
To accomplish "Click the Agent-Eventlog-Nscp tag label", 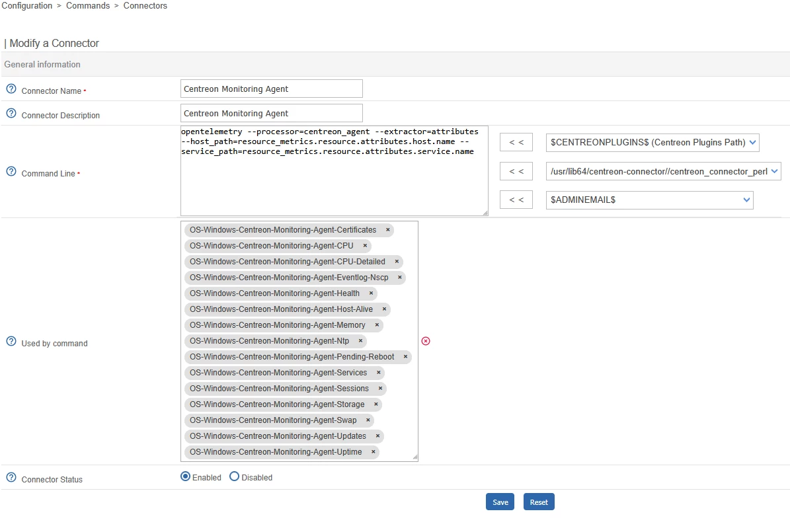I will point(289,278).
